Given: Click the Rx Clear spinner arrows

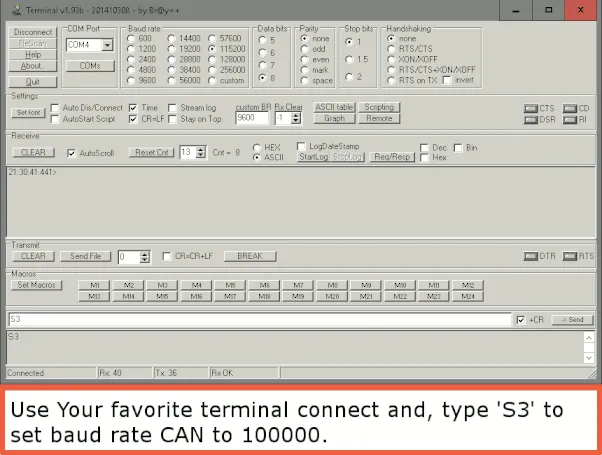Looking at the screenshot, I should 296,118.
